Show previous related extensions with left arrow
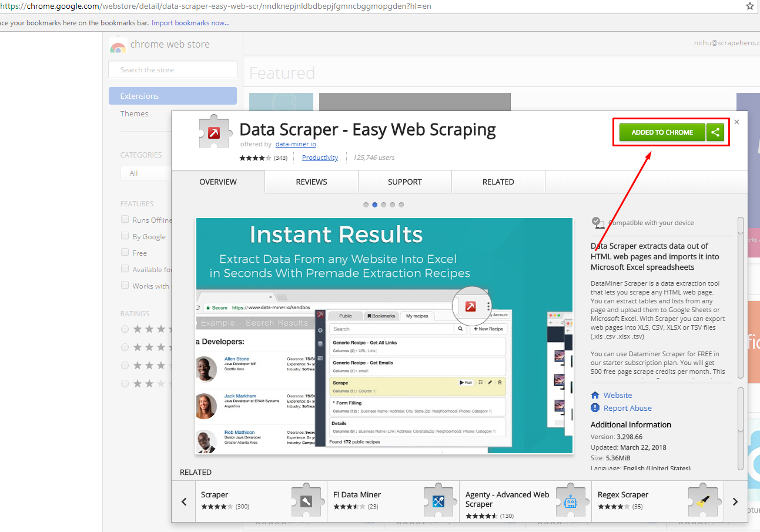 point(183,501)
